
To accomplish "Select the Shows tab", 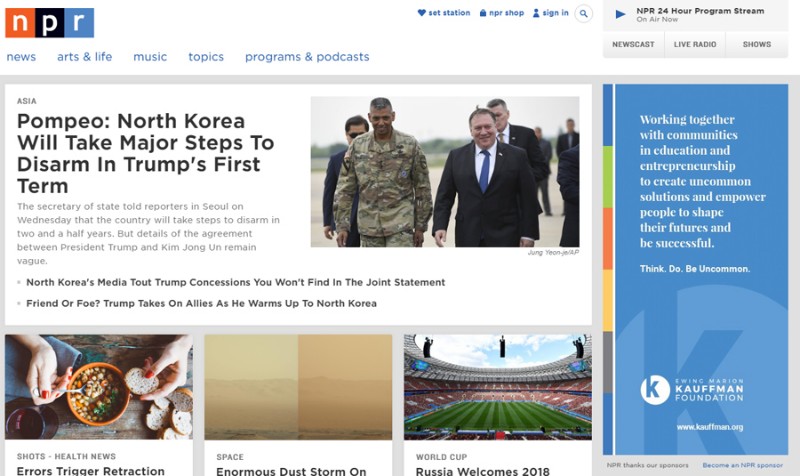I will coord(757,44).
